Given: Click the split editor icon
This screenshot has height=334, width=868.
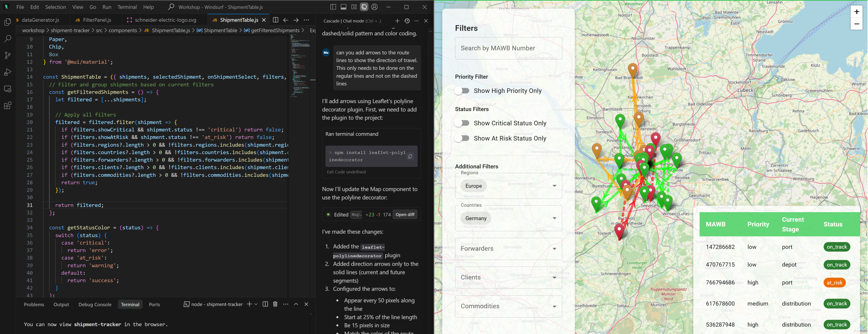Looking at the screenshot, I should click(x=275, y=20).
